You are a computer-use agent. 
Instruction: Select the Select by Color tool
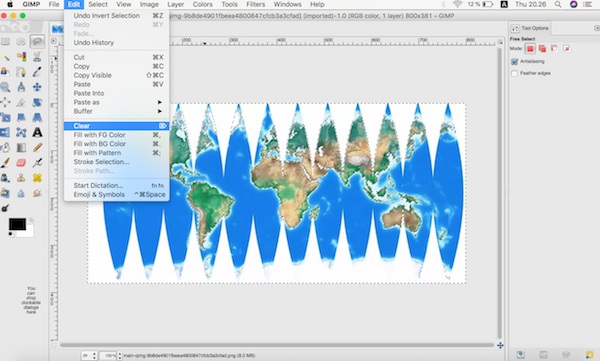coord(21,57)
